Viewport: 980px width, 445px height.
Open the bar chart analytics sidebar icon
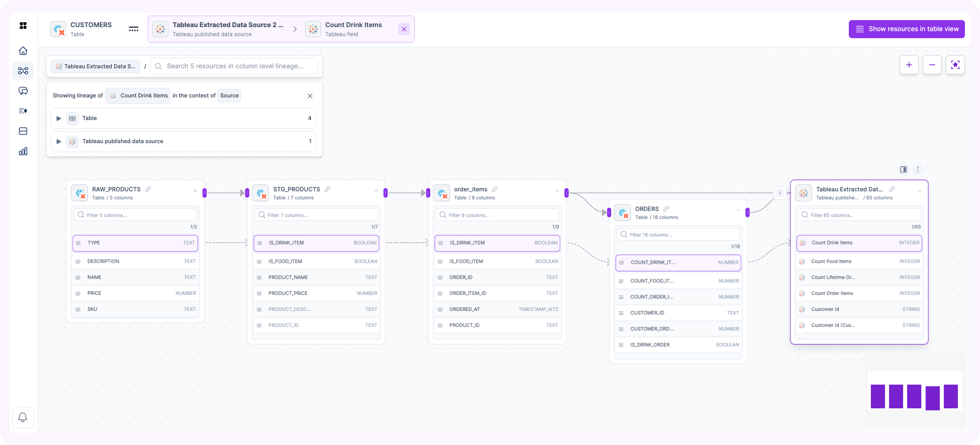click(23, 151)
